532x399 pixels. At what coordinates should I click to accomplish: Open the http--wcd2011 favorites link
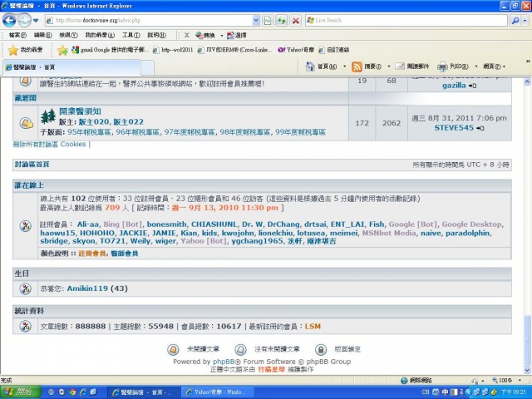coord(173,50)
